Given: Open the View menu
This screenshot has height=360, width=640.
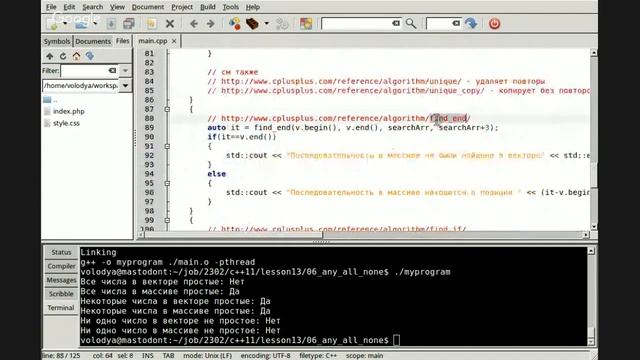Looking at the screenshot, I should 117,7.
